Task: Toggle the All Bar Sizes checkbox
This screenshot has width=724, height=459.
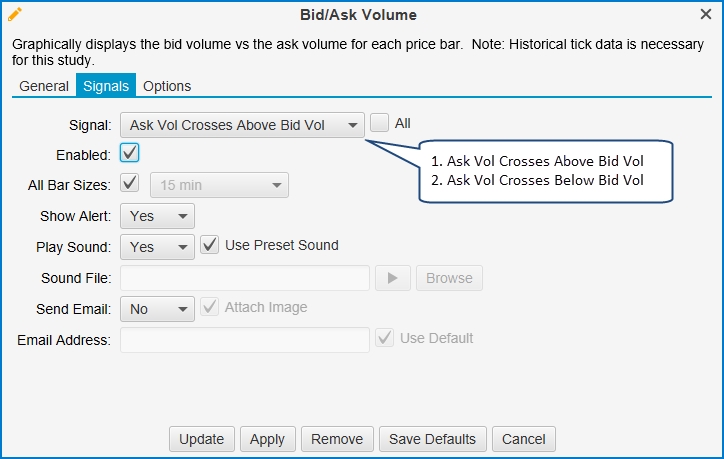Action: click(x=129, y=184)
